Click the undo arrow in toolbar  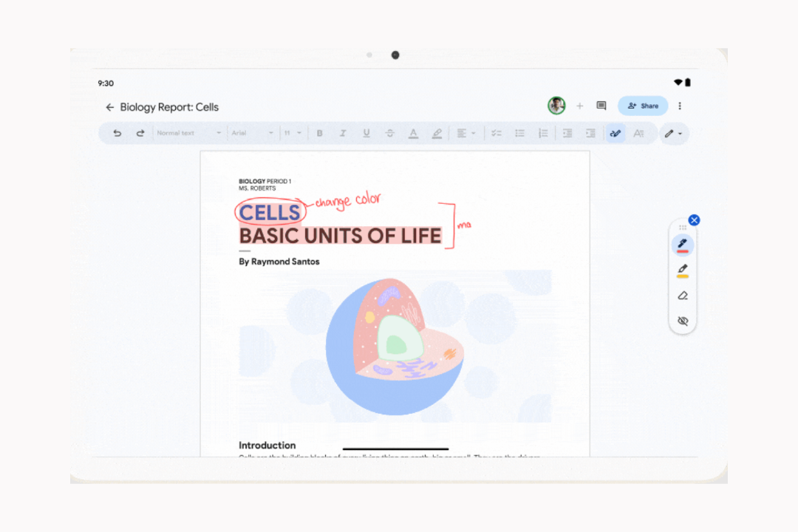pos(117,133)
